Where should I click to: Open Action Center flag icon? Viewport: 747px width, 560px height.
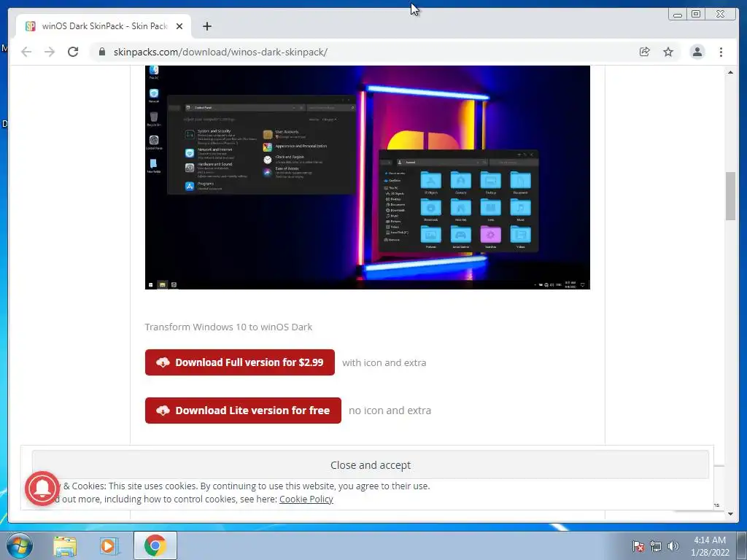638,546
